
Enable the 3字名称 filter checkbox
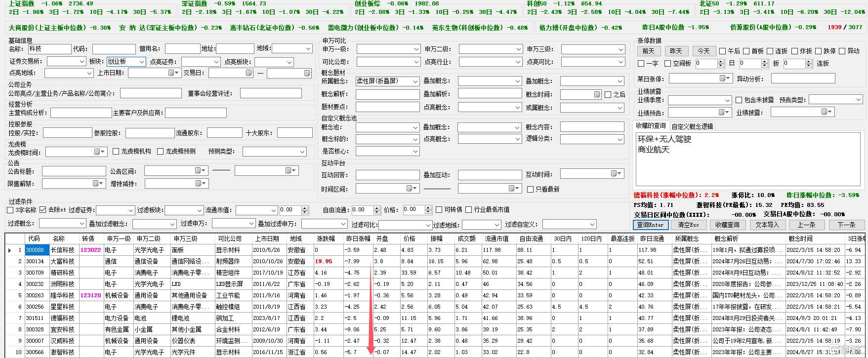(10, 210)
